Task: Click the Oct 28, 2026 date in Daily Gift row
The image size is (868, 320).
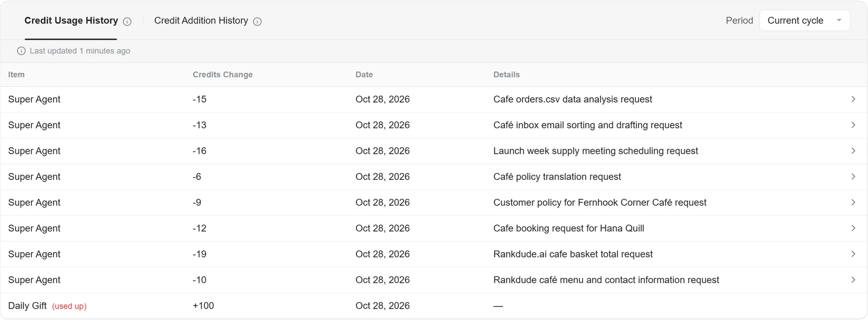Action: point(382,306)
